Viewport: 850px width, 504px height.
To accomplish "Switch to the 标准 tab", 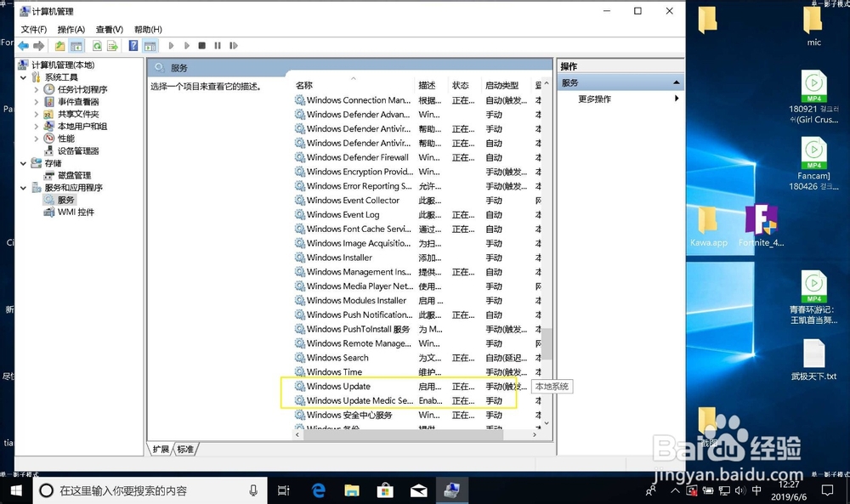I will (x=184, y=449).
